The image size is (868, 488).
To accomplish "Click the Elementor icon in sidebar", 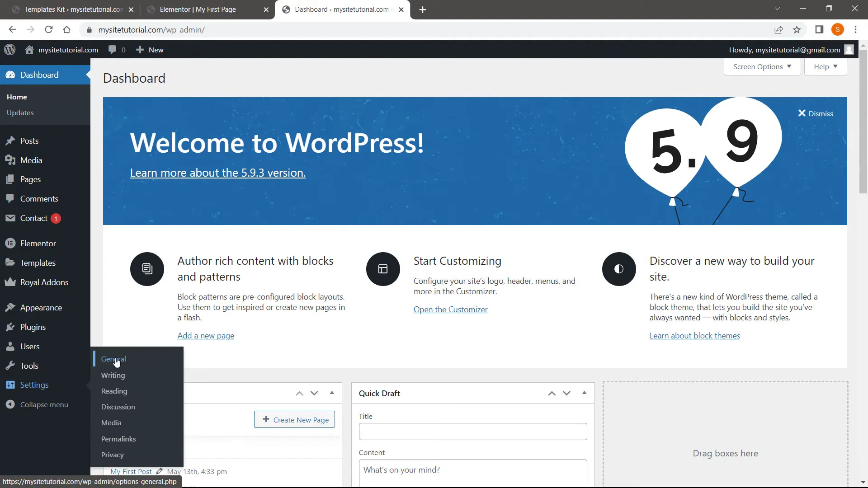I will tap(10, 244).
